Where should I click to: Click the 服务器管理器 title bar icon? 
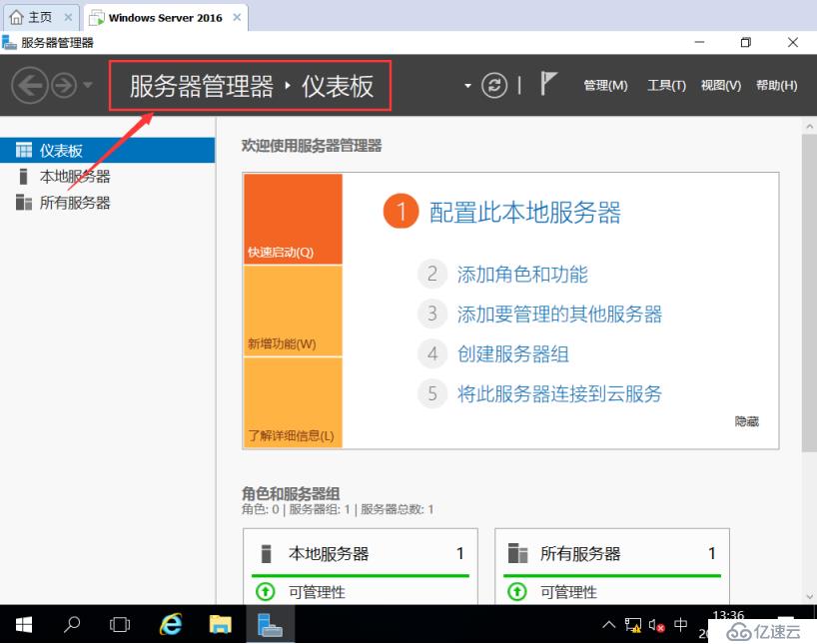[9, 42]
